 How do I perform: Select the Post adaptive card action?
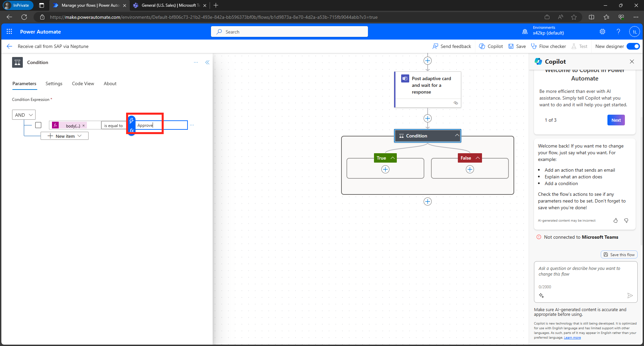click(428, 89)
